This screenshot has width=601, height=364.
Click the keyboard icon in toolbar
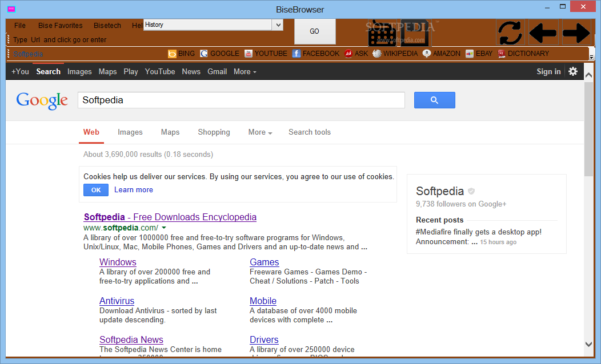[x=382, y=34]
